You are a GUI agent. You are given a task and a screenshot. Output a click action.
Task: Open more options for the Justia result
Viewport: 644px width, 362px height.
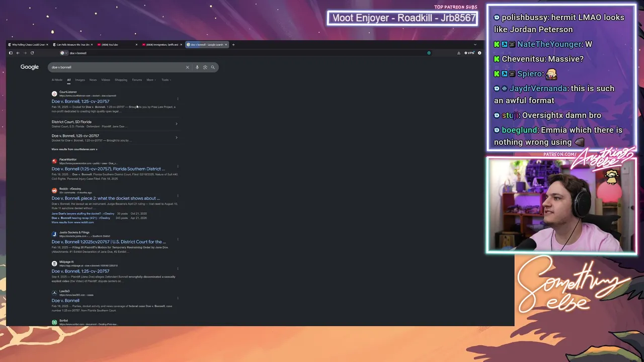tap(178, 239)
